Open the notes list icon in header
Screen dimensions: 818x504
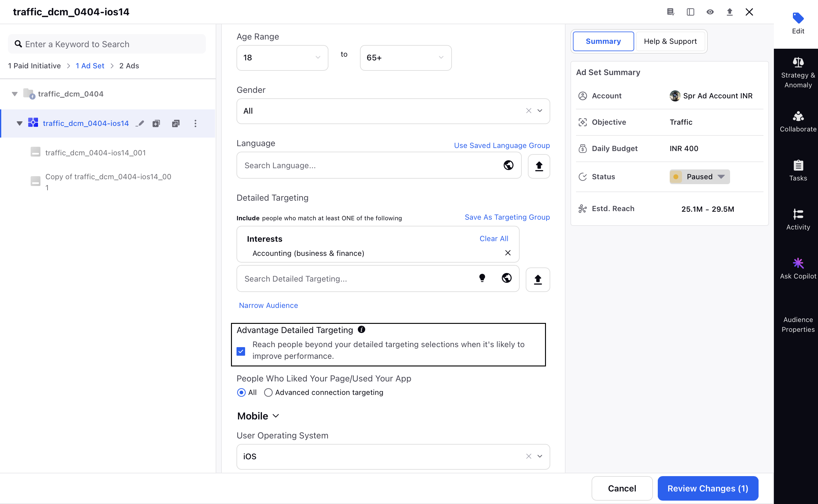coord(670,12)
